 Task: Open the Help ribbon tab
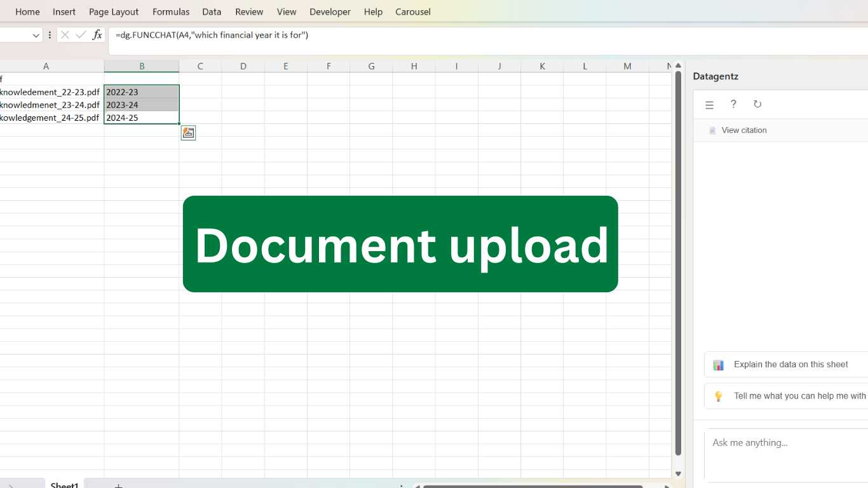(x=373, y=11)
